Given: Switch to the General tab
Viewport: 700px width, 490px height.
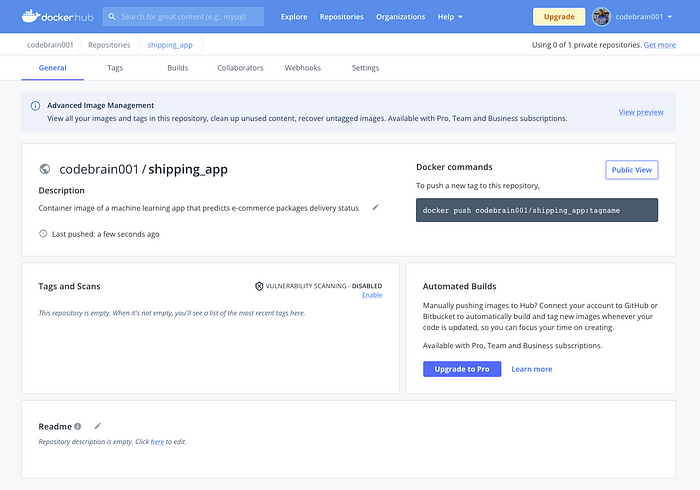Looking at the screenshot, I should (53, 68).
